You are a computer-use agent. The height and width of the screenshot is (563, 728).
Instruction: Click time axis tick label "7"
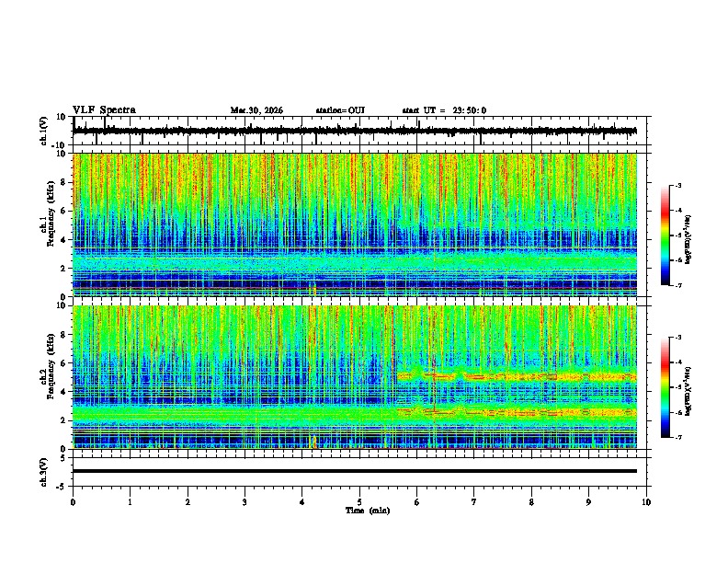tap(474, 502)
